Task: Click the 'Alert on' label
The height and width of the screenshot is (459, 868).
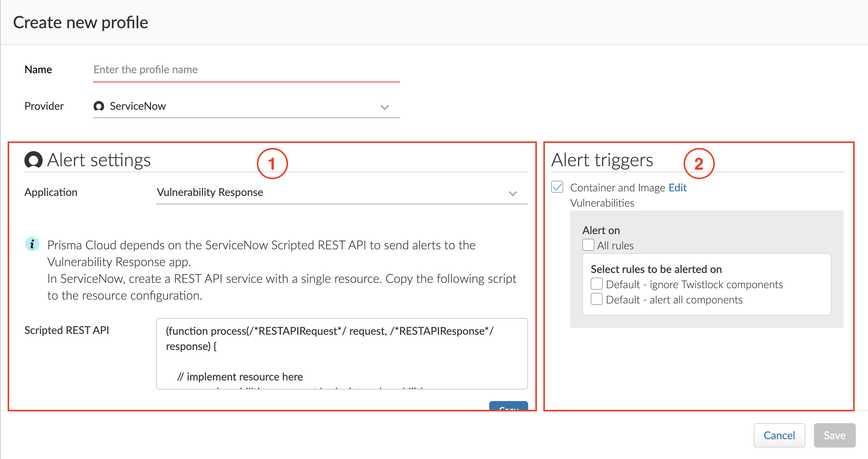Action: (x=601, y=230)
